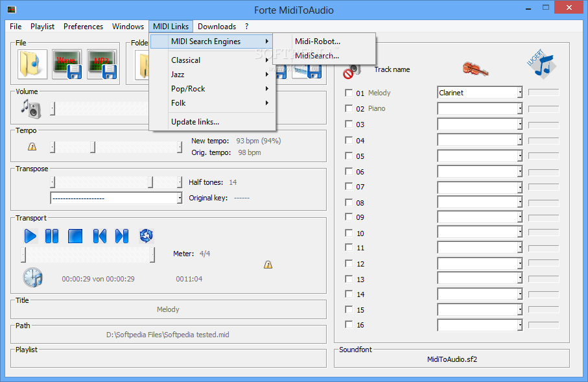Open instrument dropdown for track 06
Viewport: 588px width, 382px height.
point(520,172)
